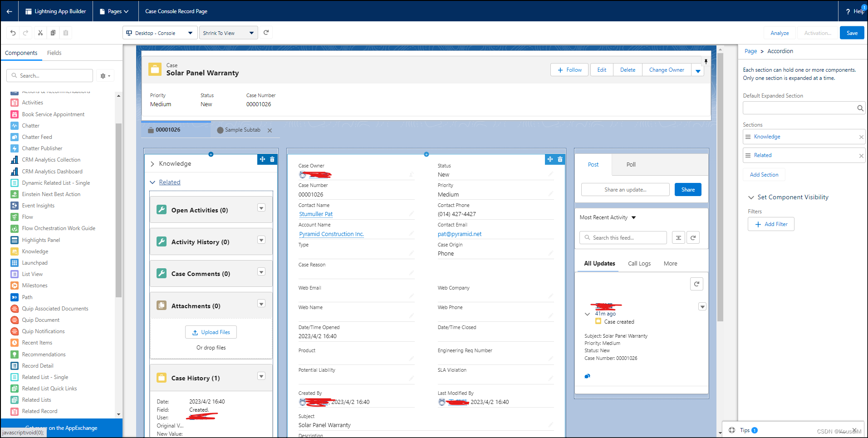Expand the Knowledge accordion section

(x=152, y=164)
